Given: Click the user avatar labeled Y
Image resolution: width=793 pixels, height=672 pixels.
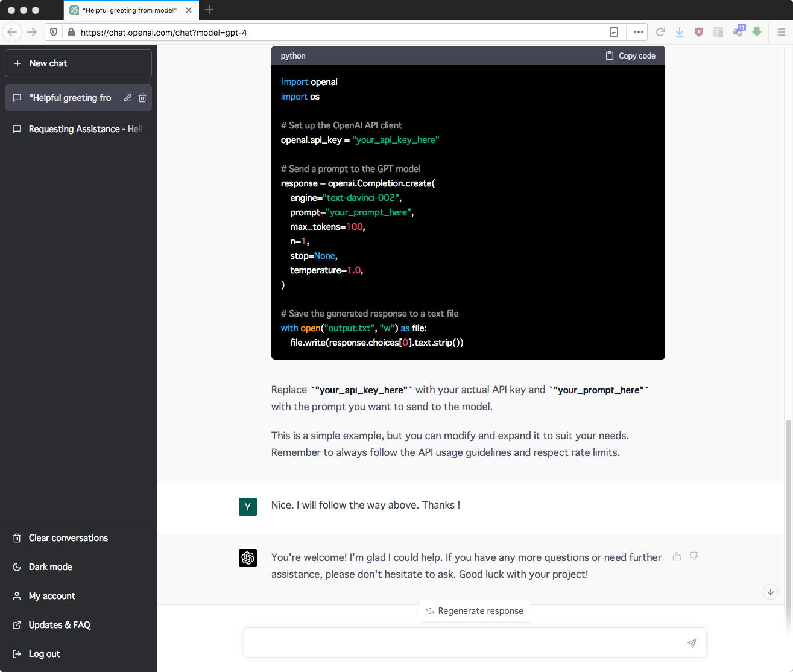Looking at the screenshot, I should click(248, 507).
